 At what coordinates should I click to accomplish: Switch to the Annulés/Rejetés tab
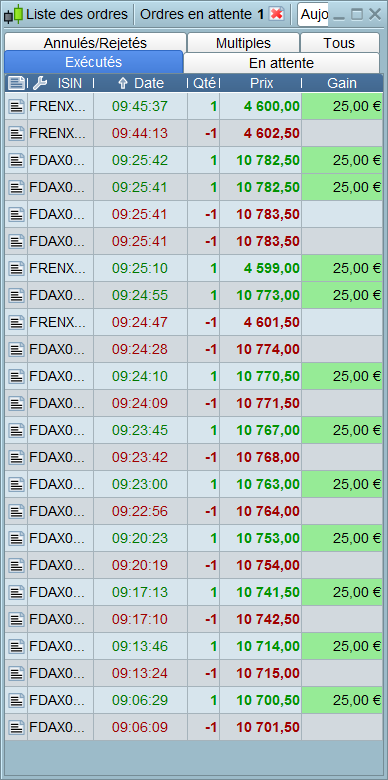pyautogui.click(x=95, y=43)
